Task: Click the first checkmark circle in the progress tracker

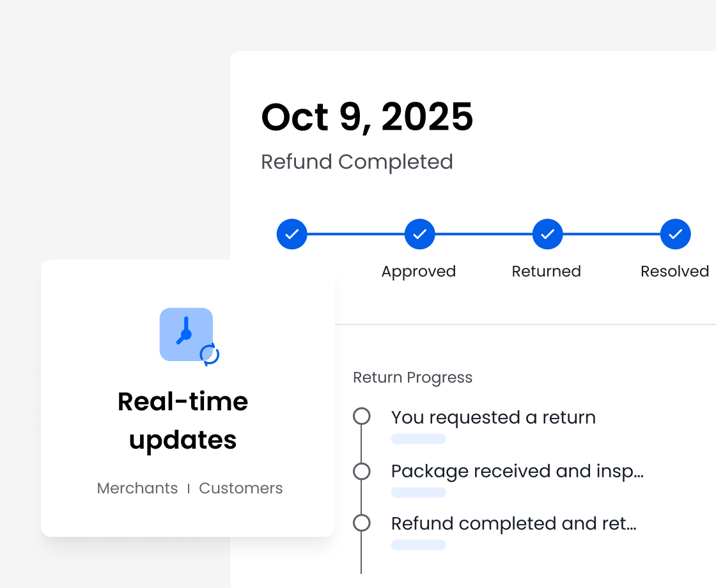Action: (x=292, y=234)
